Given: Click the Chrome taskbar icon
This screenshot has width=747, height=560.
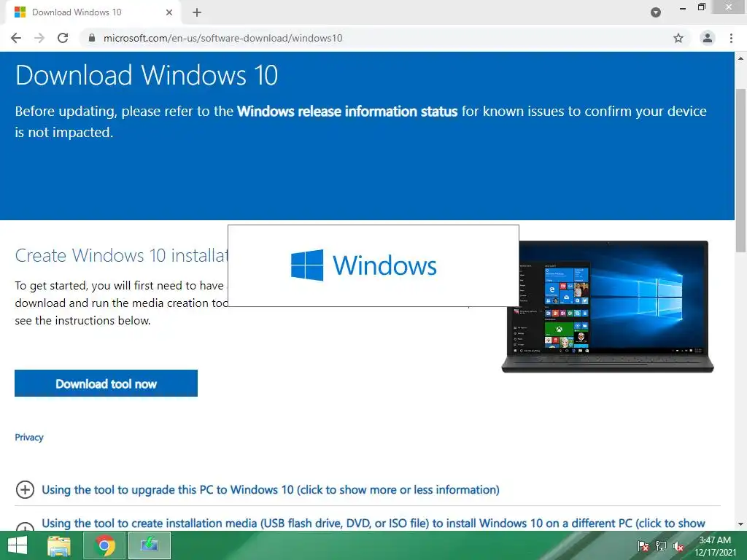Looking at the screenshot, I should click(x=105, y=545).
